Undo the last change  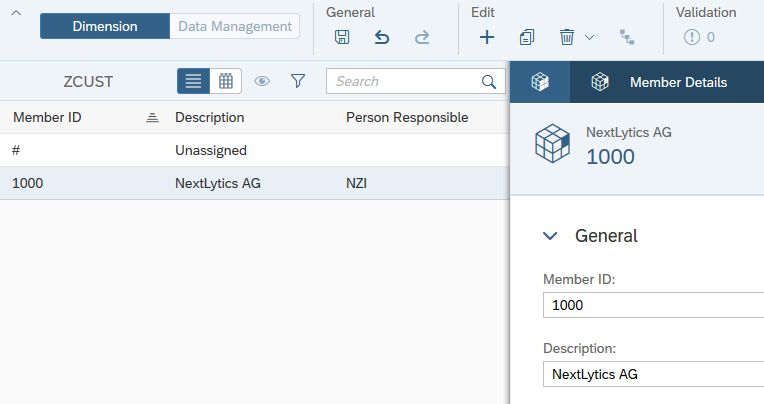click(382, 37)
